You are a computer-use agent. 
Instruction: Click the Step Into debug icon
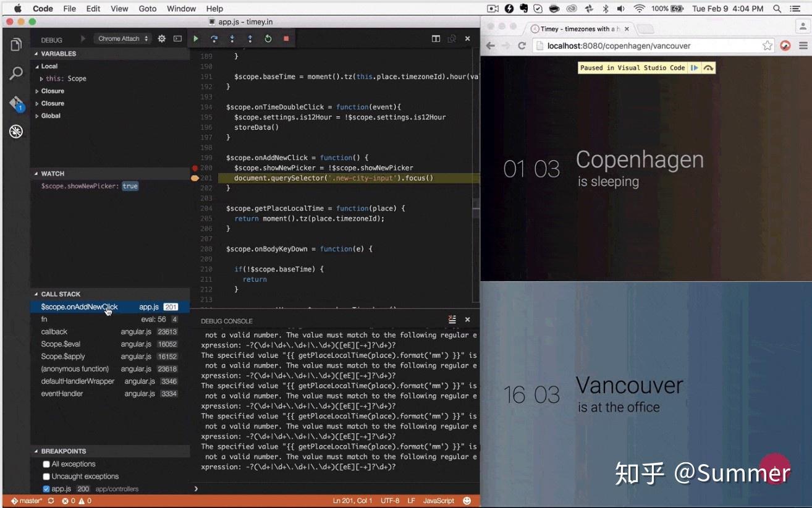[231, 38]
